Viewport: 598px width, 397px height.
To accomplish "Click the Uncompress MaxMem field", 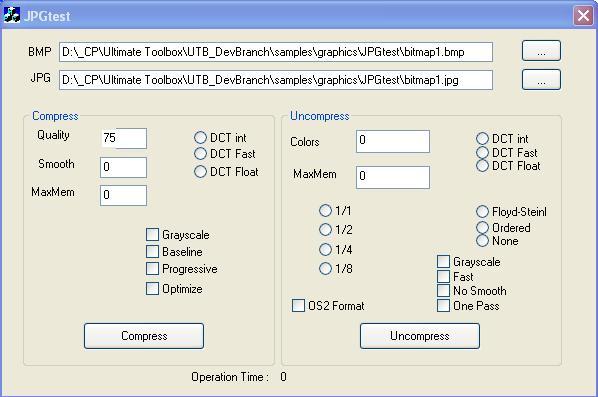I will click(x=393, y=177).
